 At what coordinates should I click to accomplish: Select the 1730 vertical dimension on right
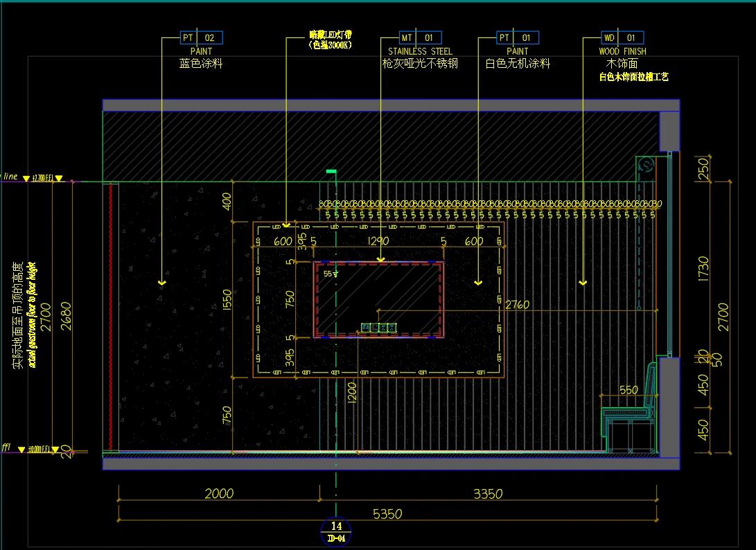[704, 269]
